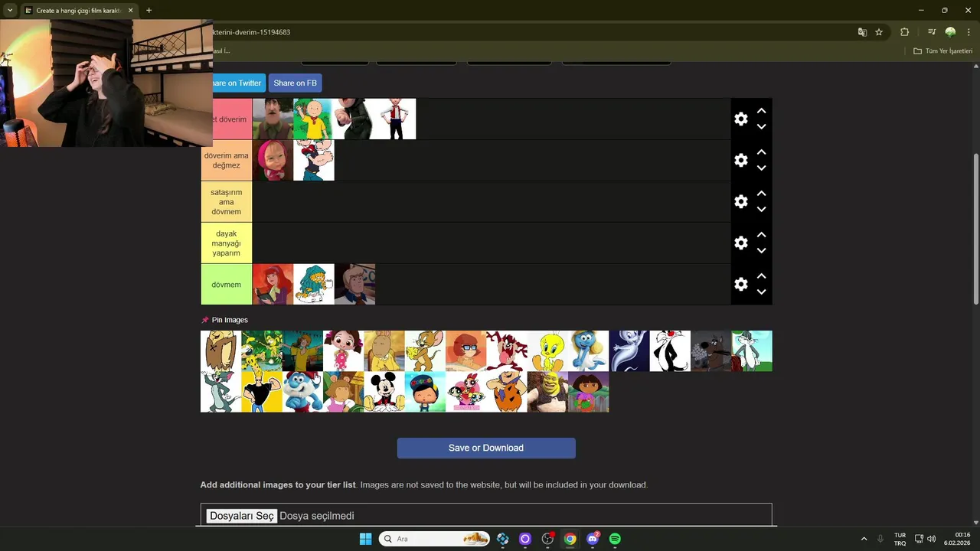Viewport: 980px width, 551px height.
Task: Click the Windows taskbar search box
Action: [434, 539]
